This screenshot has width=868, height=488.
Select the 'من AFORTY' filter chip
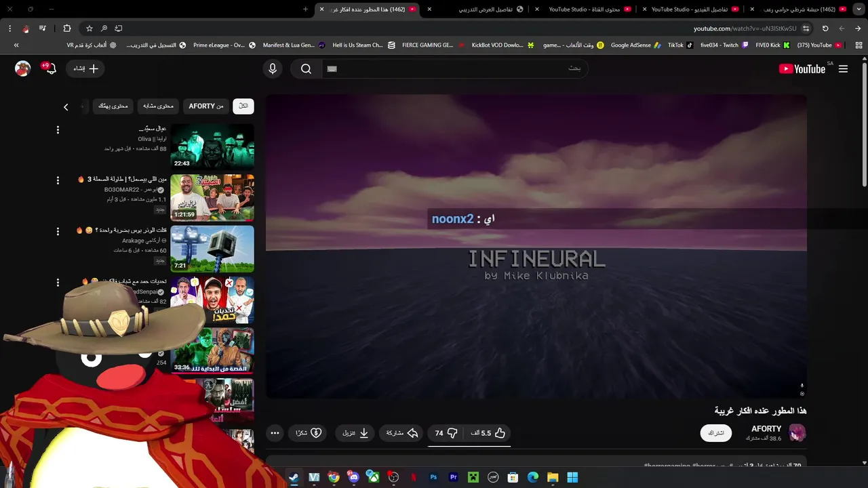206,106
